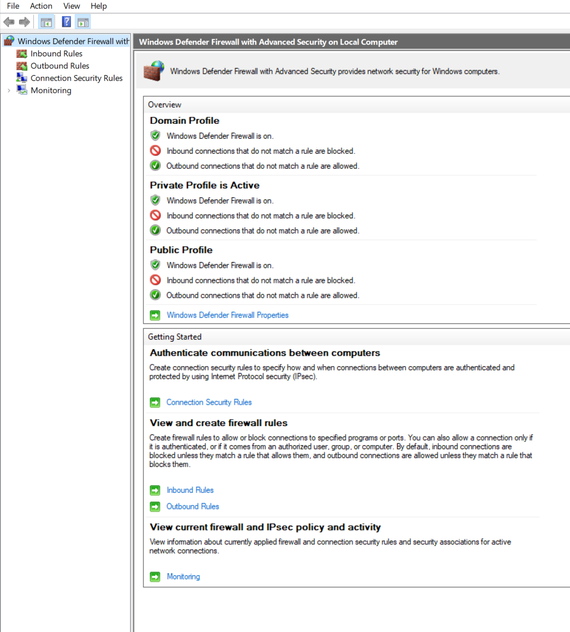Open the Help menu
This screenshot has width=570, height=632.
(98, 6)
